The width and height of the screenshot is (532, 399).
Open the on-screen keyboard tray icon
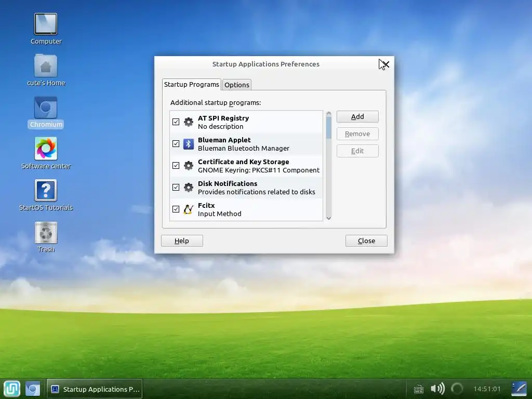[x=419, y=389]
